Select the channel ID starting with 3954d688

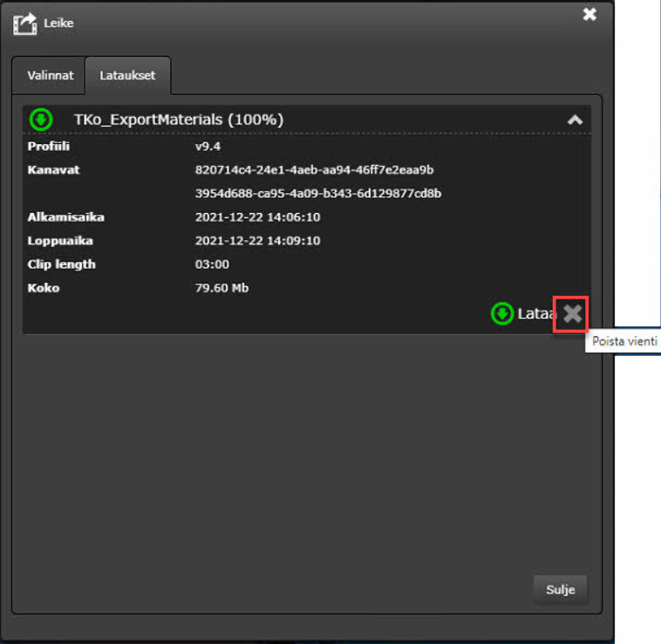pyautogui.click(x=317, y=194)
